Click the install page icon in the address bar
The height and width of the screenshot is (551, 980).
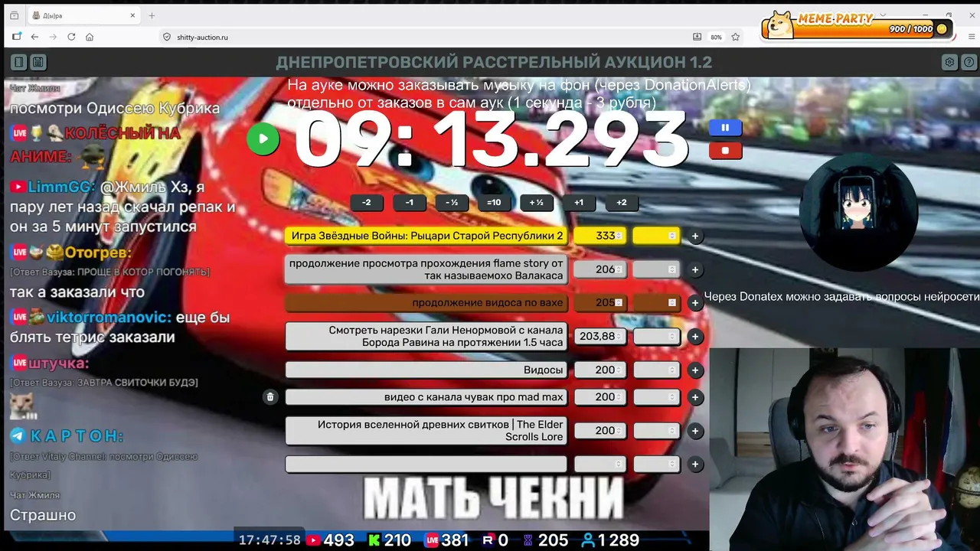pos(697,37)
